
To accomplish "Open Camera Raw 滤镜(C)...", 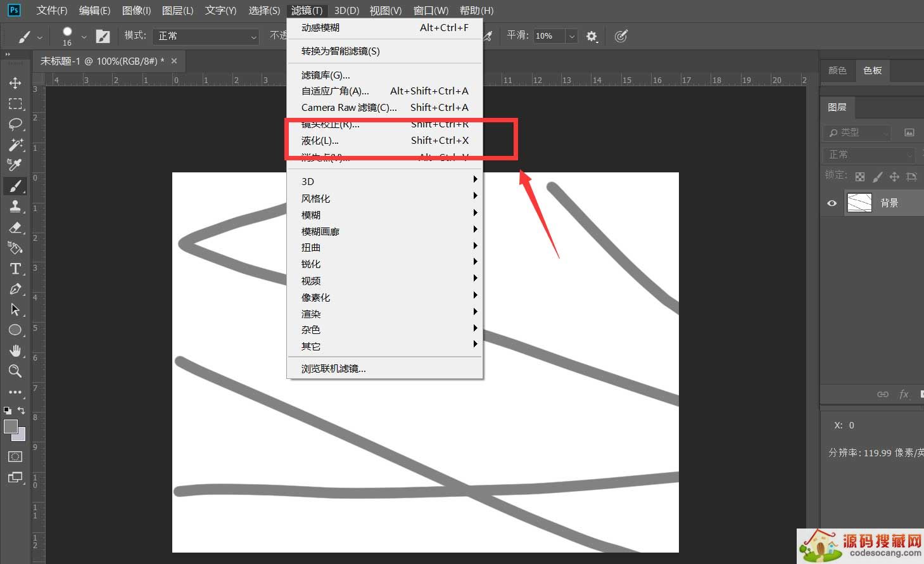I will pos(385,108).
